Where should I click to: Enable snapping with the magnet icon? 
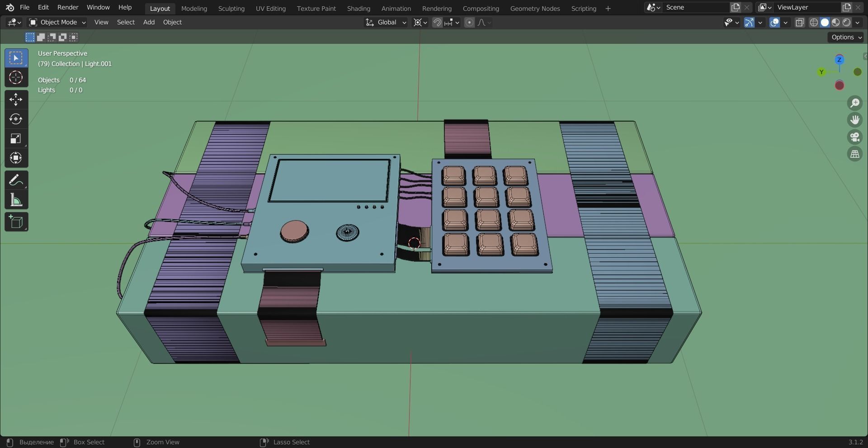pos(437,22)
